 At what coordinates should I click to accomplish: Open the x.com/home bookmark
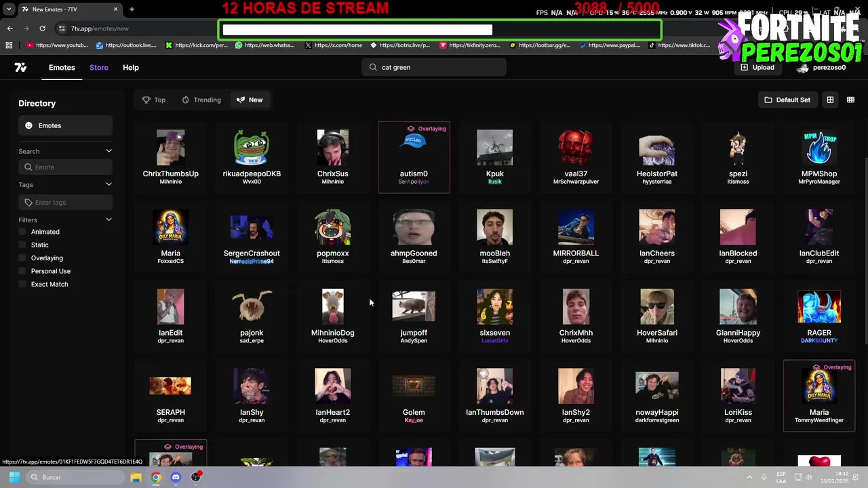click(x=334, y=45)
